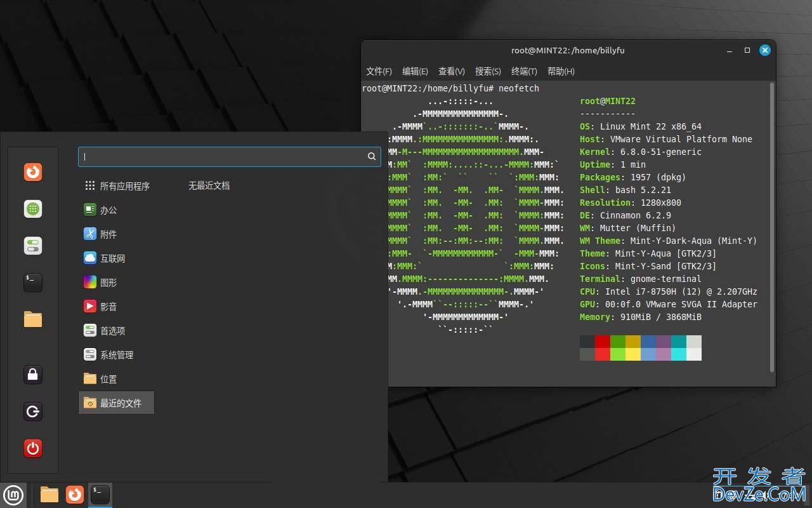Open the 查看(V) menu in terminal
The height and width of the screenshot is (508, 812).
(x=452, y=71)
